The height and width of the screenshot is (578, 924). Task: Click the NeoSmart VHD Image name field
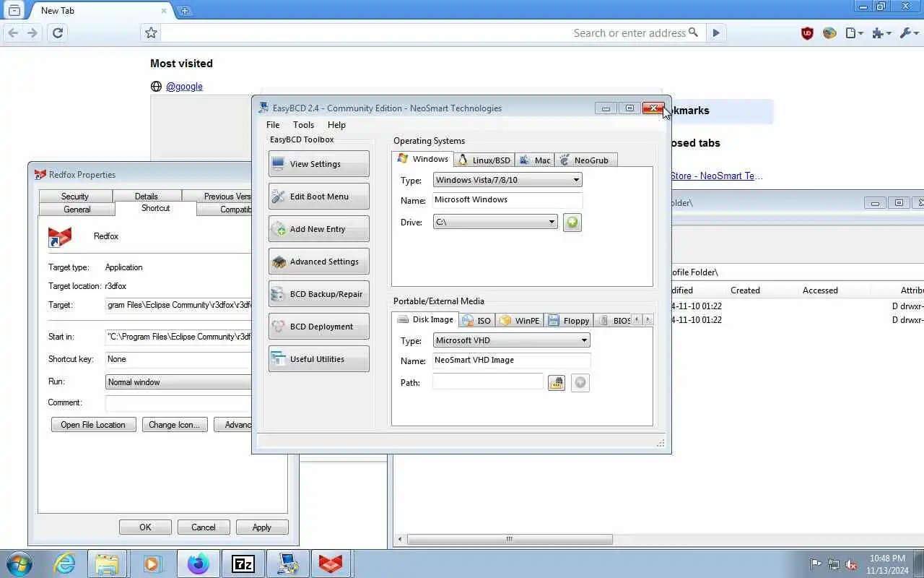click(511, 361)
